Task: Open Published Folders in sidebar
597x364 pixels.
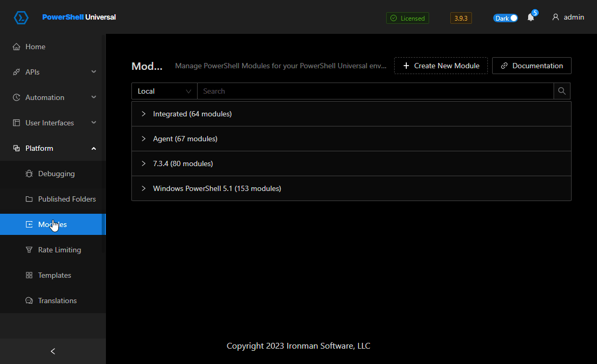Action: pyautogui.click(x=67, y=199)
